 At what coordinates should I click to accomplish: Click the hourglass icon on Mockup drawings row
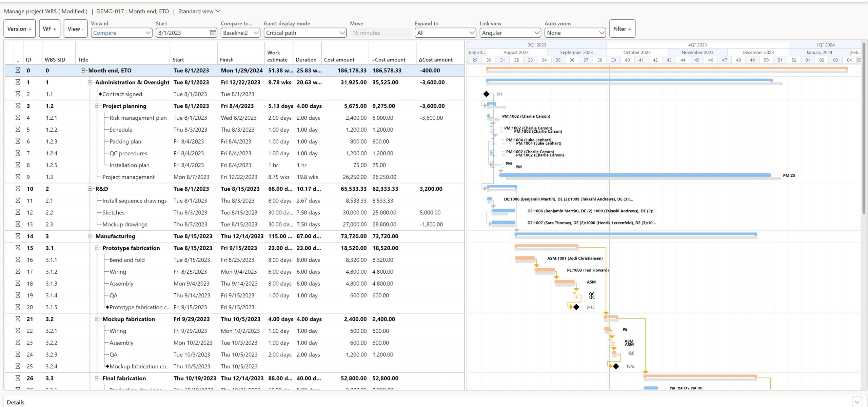coord(18,224)
